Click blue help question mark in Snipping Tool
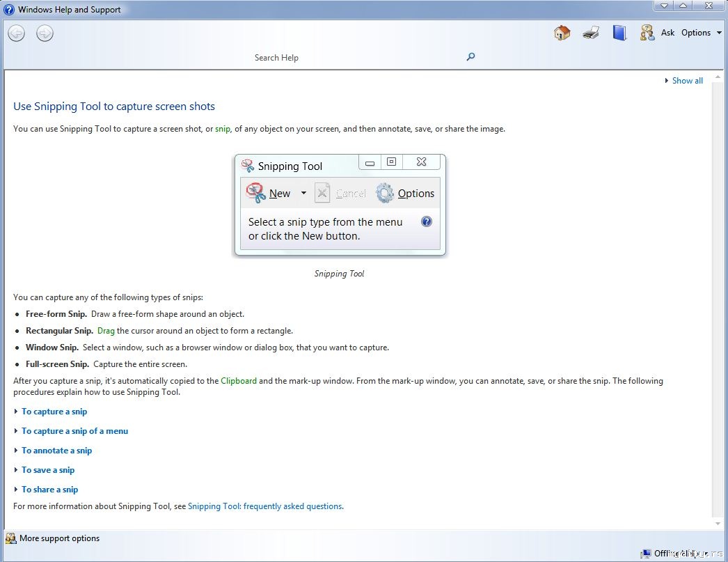The width and height of the screenshot is (728, 562). (426, 221)
